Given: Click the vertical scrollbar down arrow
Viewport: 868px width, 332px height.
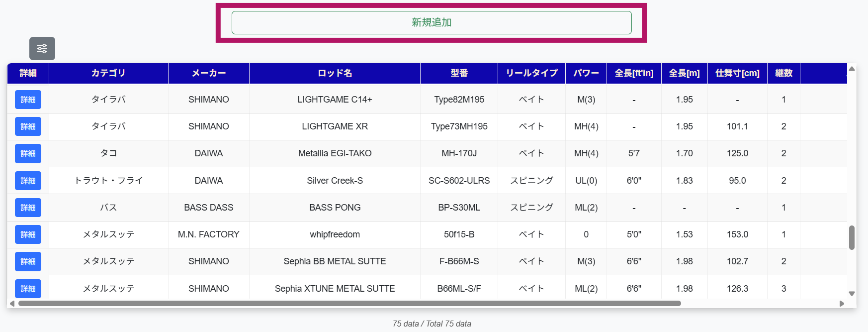Looking at the screenshot, I should [852, 294].
